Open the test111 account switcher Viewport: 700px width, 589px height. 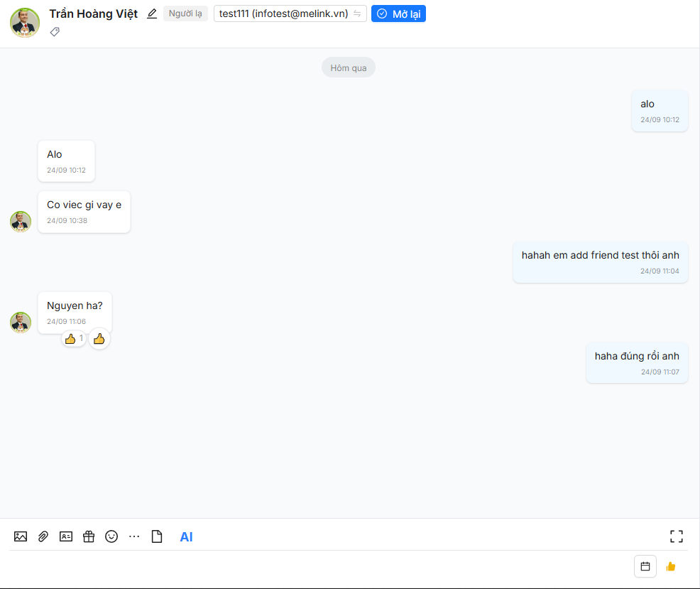290,13
